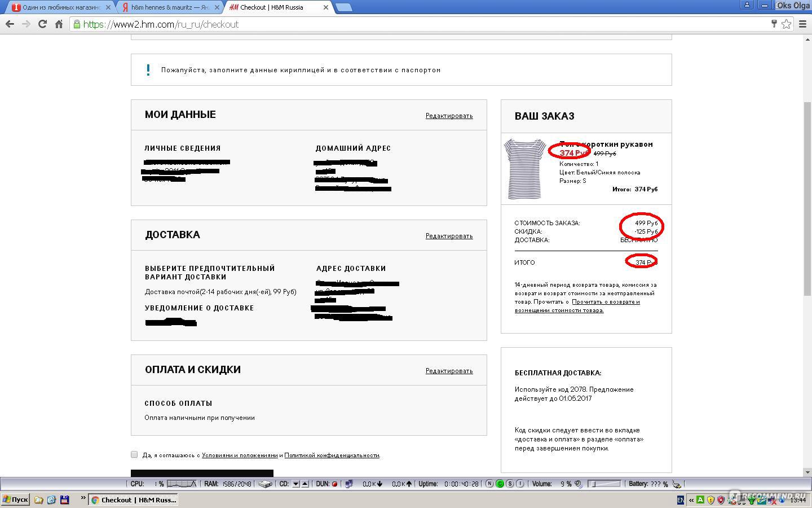
Task: Click the CD eject up arrow
Action: [x=304, y=484]
